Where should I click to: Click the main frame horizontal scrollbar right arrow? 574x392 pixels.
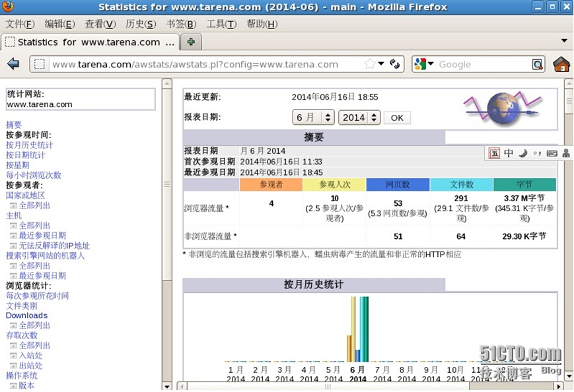pyautogui.click(x=559, y=387)
